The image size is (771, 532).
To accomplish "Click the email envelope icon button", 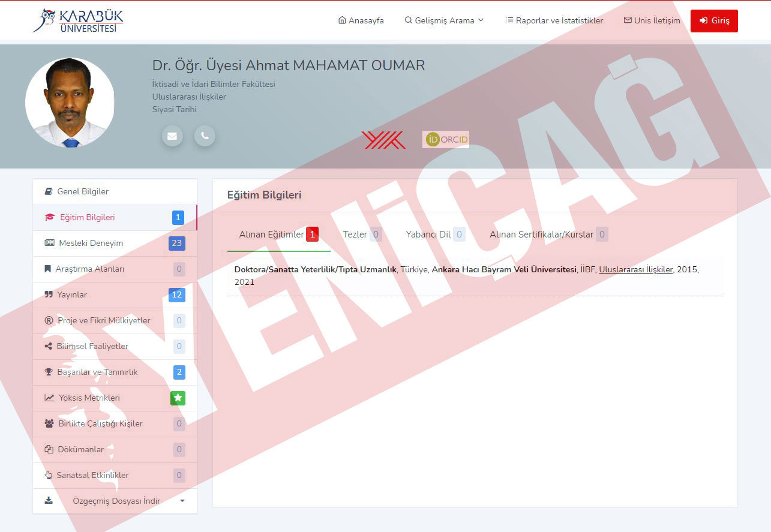I will [172, 136].
